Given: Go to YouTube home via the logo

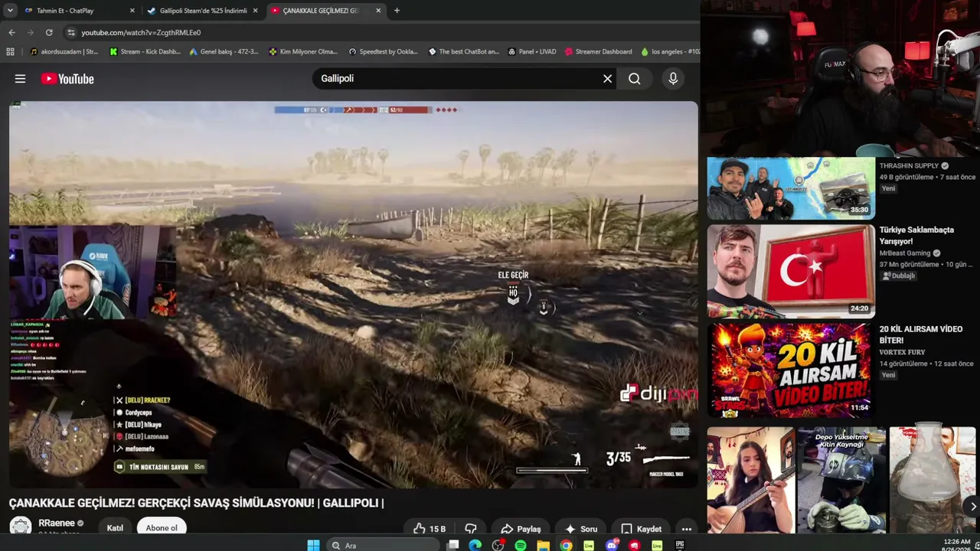Looking at the screenshot, I should [67, 79].
